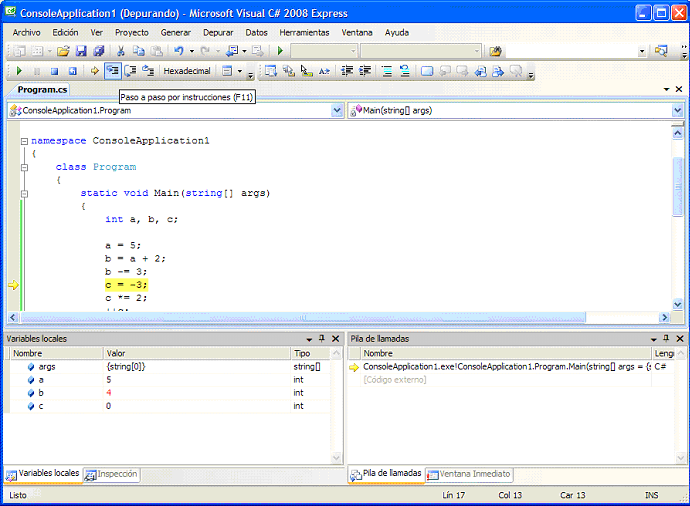Click the Step Into (Paso a paso por instrucciones) icon

pos(112,71)
